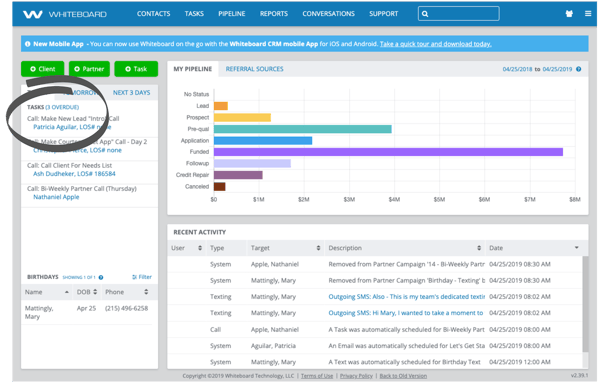Open Ash Dudheker LOS# 186584 link
Viewport: 600px width, 383px height.
(74, 174)
